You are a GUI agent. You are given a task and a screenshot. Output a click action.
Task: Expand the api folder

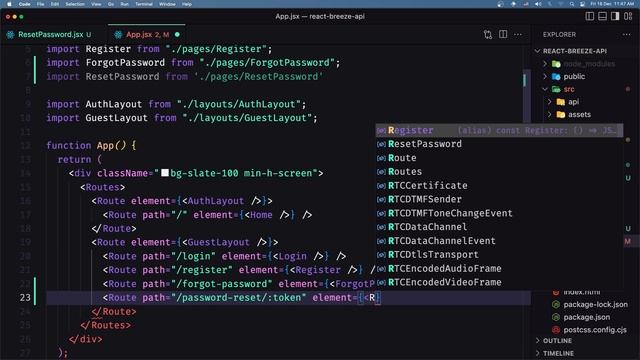[550, 102]
